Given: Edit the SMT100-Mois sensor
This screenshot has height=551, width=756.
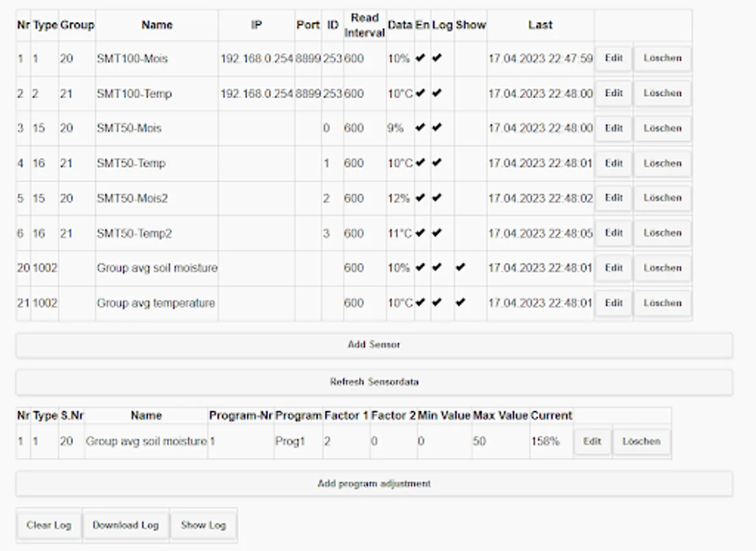Looking at the screenshot, I should (613, 59).
